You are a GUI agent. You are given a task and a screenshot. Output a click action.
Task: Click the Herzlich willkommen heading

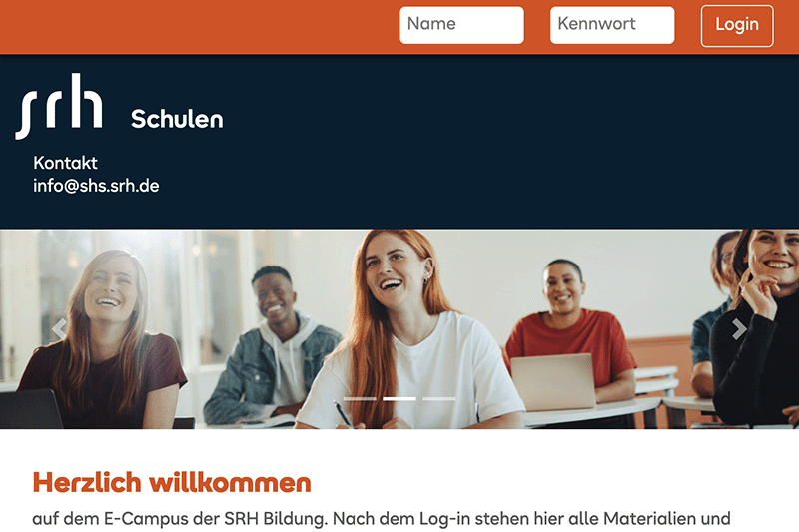[x=172, y=482]
